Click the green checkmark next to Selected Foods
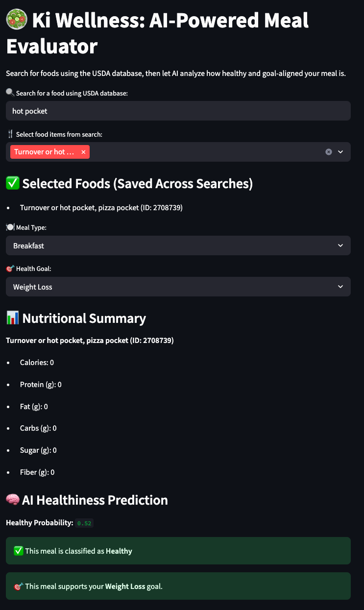The width and height of the screenshot is (364, 610). click(12, 183)
